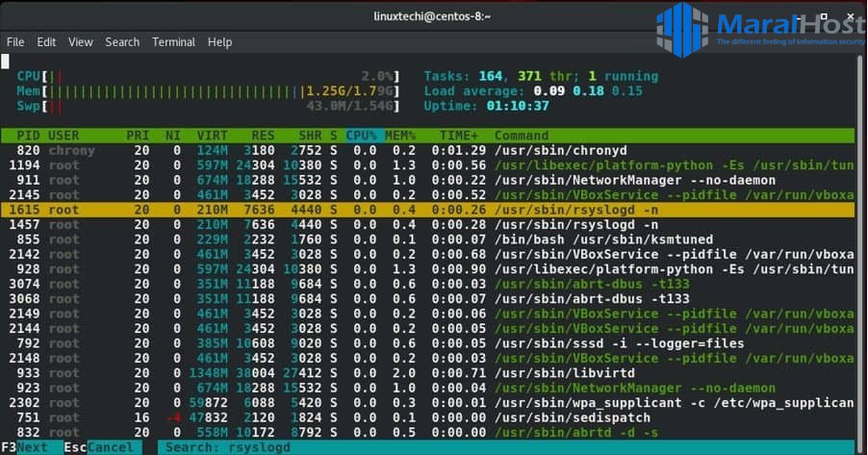The height and width of the screenshot is (455, 868).
Task: Sort by MEM% column header
Action: (x=400, y=136)
